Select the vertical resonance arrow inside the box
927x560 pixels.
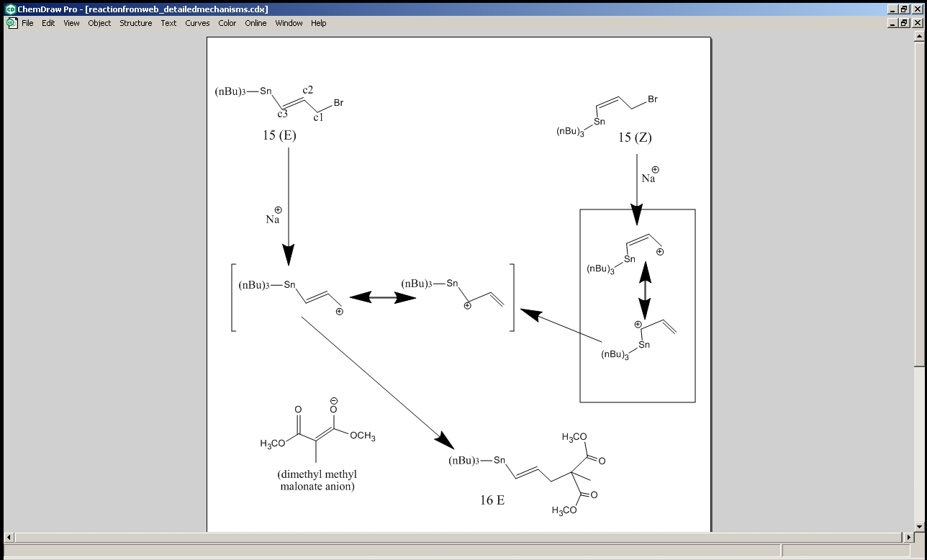645,290
